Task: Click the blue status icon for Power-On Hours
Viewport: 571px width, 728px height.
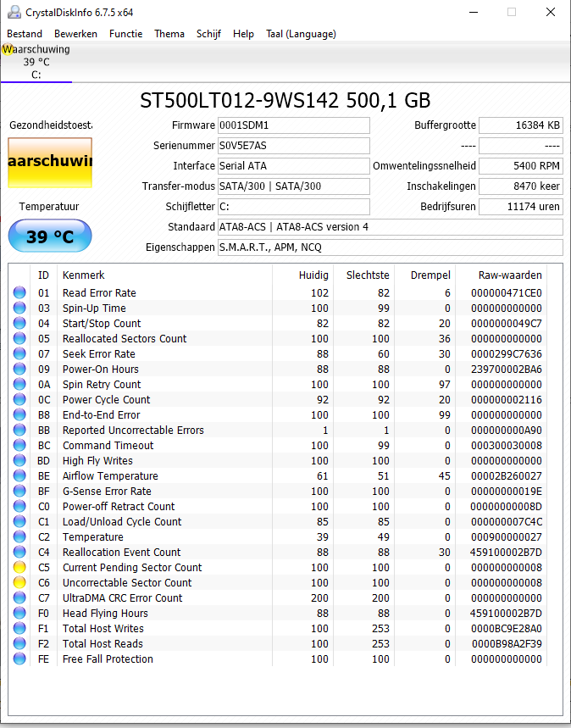Action: [19, 370]
